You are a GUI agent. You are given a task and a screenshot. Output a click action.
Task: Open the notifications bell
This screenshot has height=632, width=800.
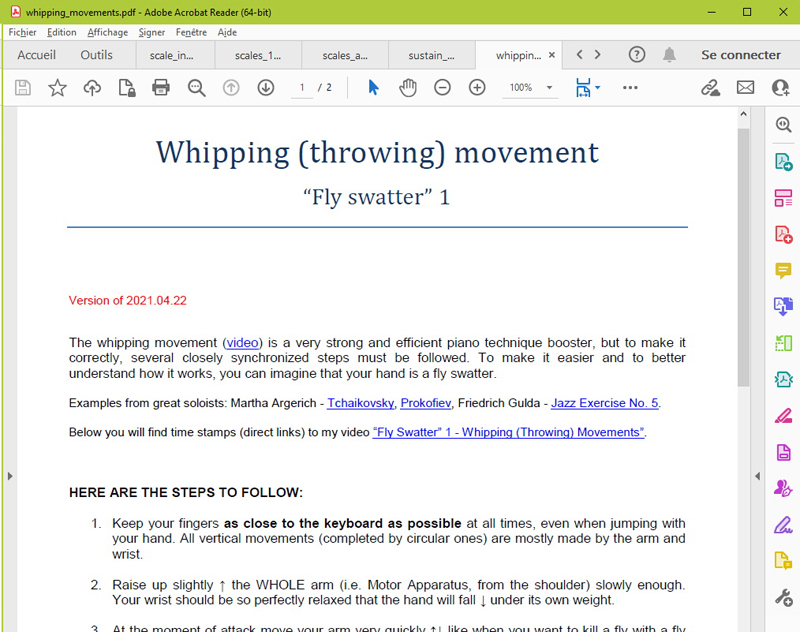[x=669, y=55]
